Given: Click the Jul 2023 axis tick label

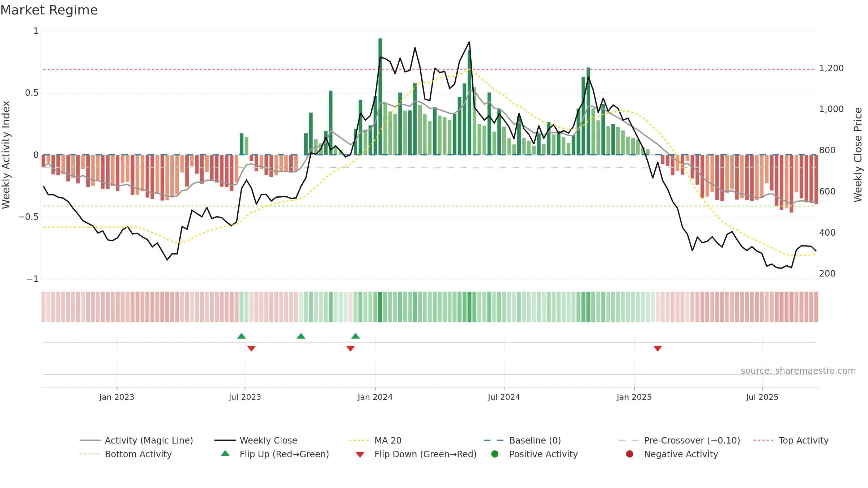Looking at the screenshot, I should point(245,397).
